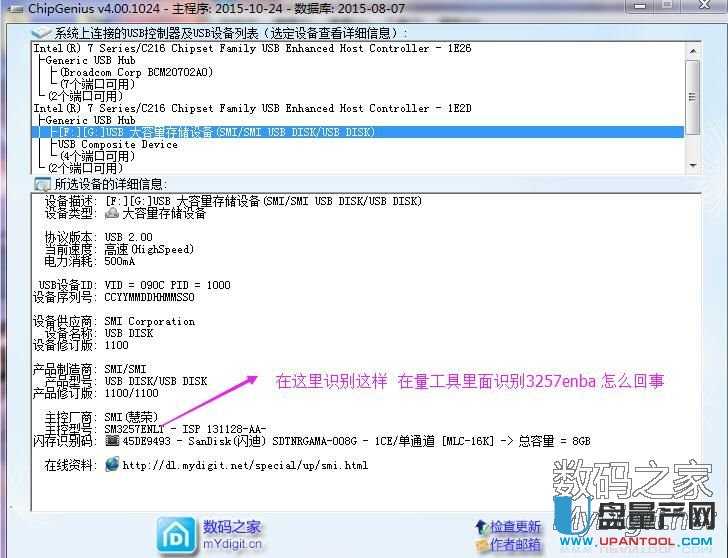Close the ChipGenius window
728x558 pixels.
pos(705,6)
